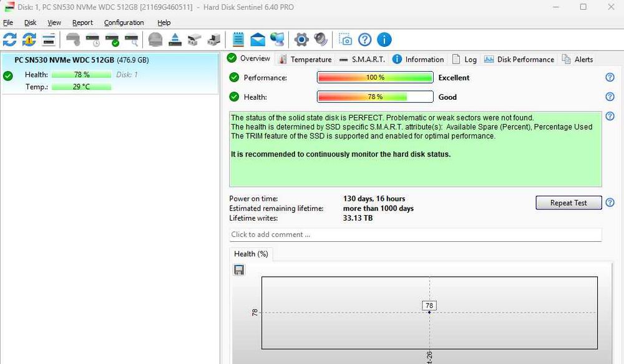Switch to the Disk Performance tab
This screenshot has height=364, width=624.
519,59
